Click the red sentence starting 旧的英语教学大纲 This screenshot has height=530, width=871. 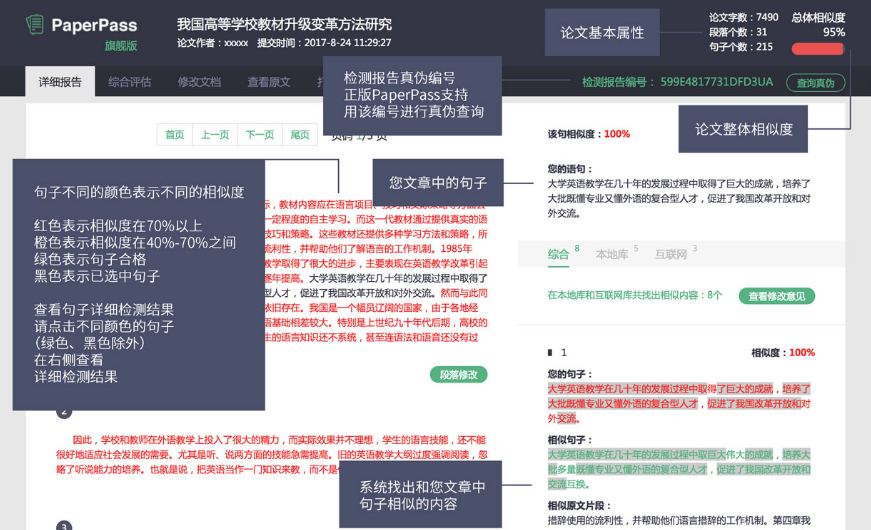[x=271, y=462]
